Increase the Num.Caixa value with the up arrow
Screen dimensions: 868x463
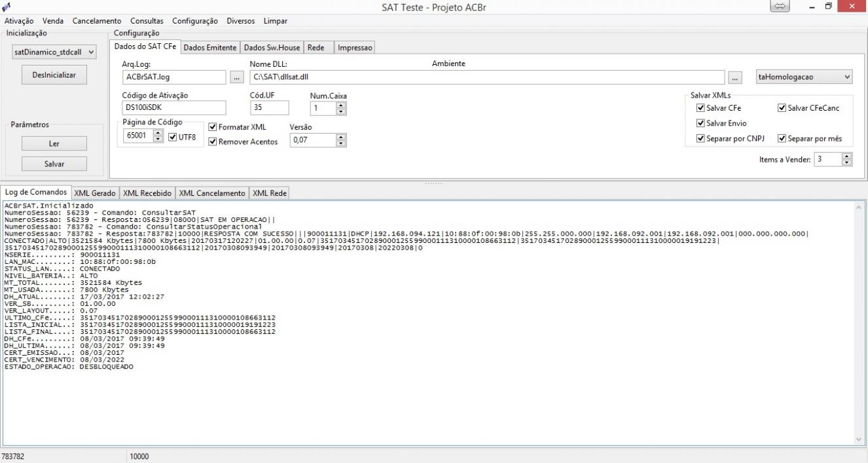click(x=340, y=105)
